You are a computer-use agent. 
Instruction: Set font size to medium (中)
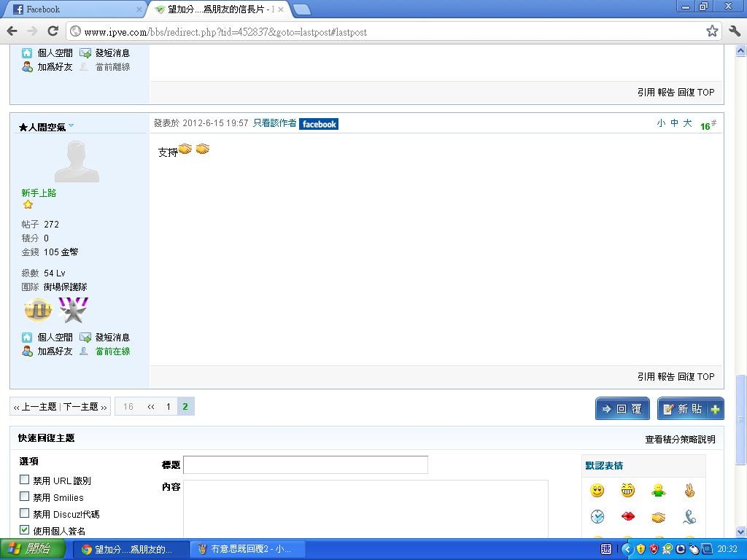[674, 123]
